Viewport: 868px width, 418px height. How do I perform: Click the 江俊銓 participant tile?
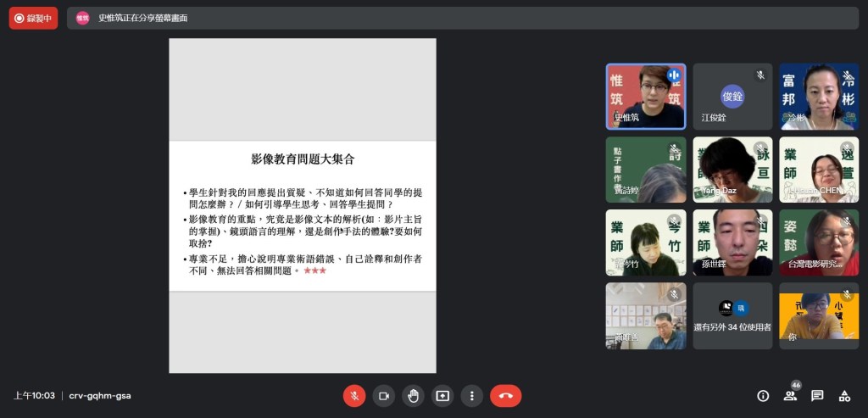tap(732, 96)
